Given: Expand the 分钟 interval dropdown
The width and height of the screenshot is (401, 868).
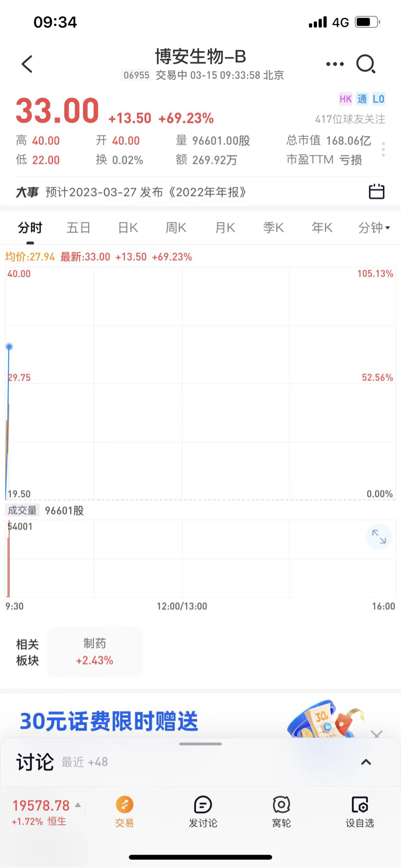Looking at the screenshot, I should (x=374, y=228).
